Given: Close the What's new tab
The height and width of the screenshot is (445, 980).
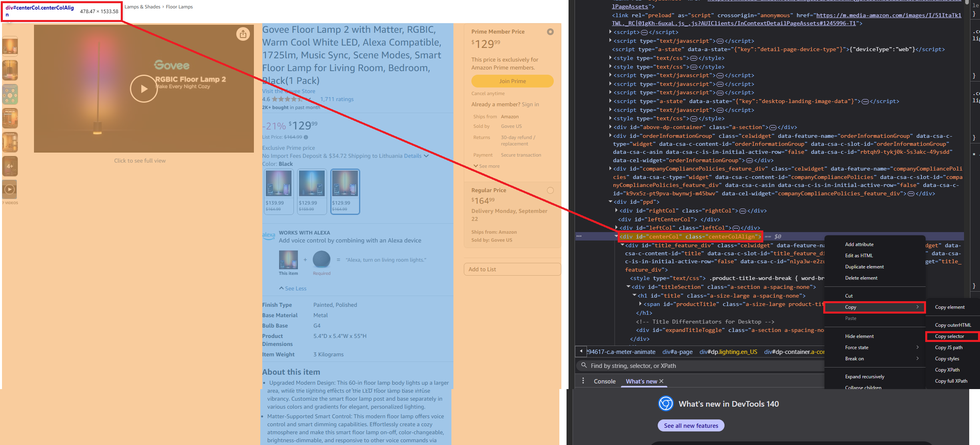Looking at the screenshot, I should (661, 381).
